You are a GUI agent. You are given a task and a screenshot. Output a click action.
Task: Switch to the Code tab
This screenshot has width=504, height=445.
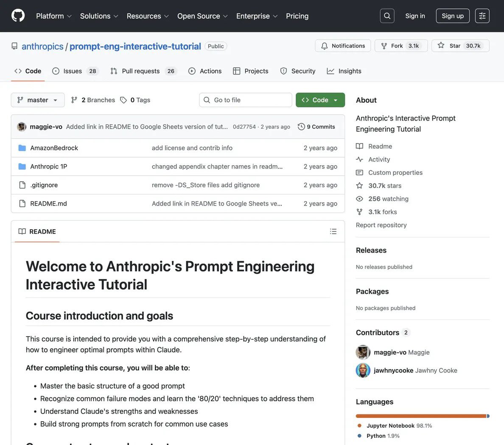[x=28, y=71]
